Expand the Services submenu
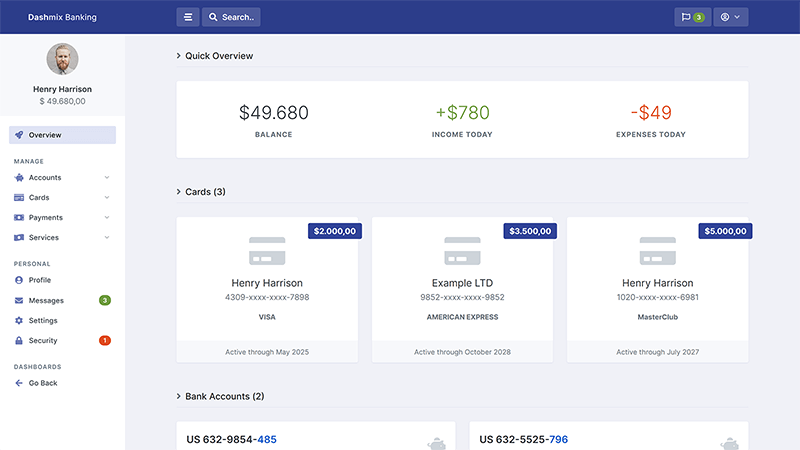This screenshot has height=450, width=800. click(x=62, y=238)
